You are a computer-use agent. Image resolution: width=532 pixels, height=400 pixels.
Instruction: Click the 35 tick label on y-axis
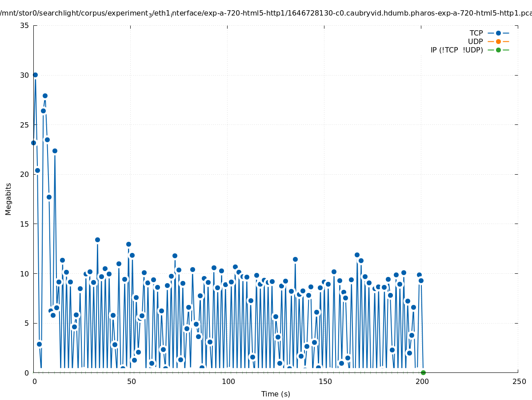pyautogui.click(x=24, y=25)
